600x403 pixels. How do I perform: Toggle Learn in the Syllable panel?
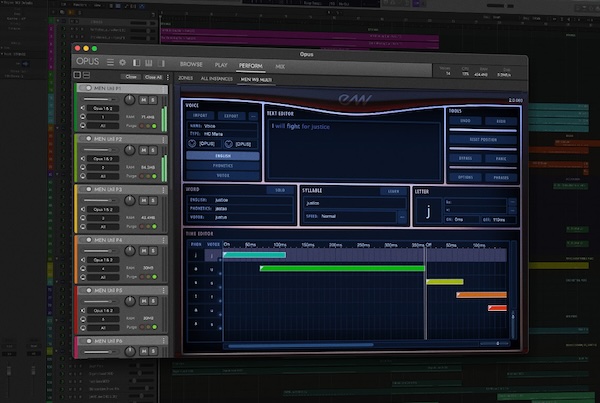[x=393, y=191]
